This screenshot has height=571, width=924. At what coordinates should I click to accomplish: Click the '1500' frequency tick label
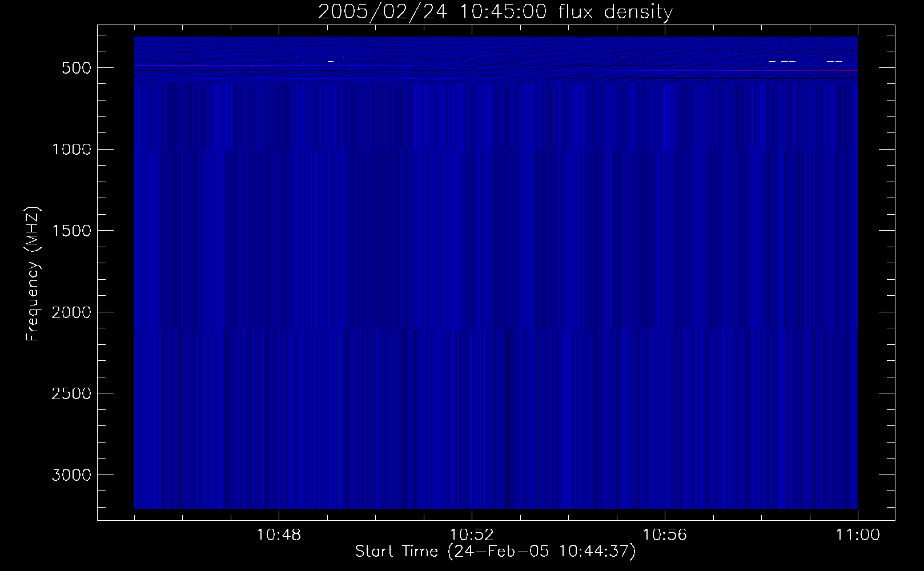click(71, 231)
